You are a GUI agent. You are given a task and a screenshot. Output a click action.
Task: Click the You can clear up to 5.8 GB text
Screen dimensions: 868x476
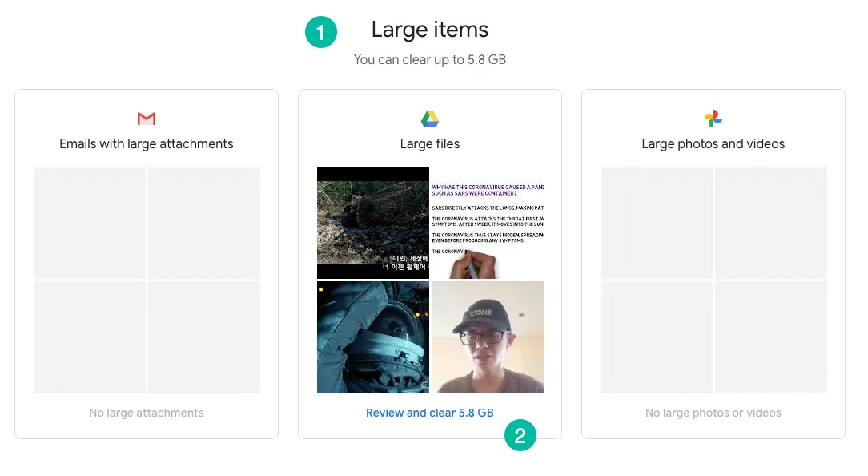coord(429,60)
